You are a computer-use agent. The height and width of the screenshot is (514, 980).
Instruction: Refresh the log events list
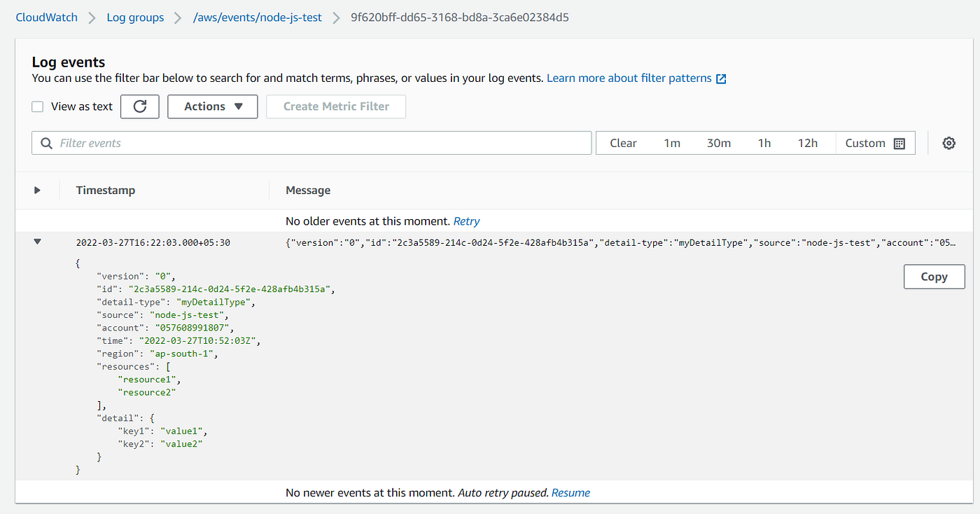139,106
